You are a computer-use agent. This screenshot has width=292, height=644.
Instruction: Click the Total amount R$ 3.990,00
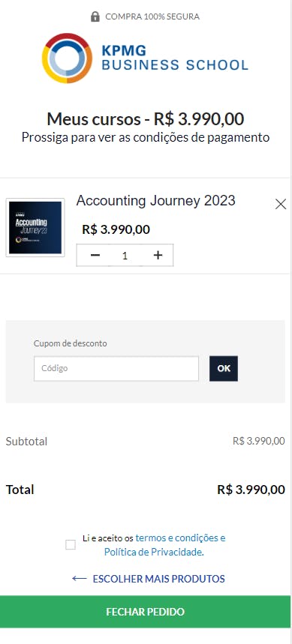pyautogui.click(x=251, y=490)
